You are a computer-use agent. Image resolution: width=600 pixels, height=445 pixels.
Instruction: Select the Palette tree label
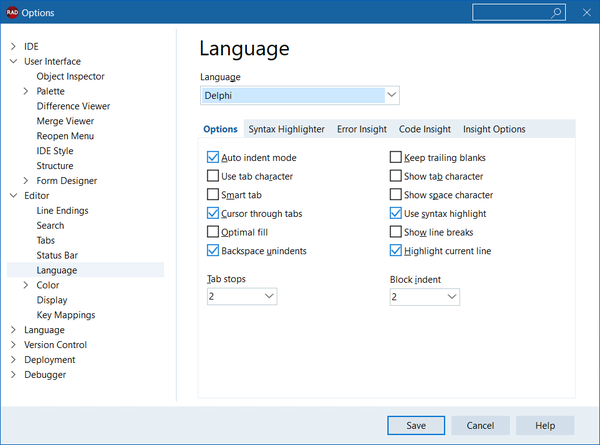coord(51,91)
